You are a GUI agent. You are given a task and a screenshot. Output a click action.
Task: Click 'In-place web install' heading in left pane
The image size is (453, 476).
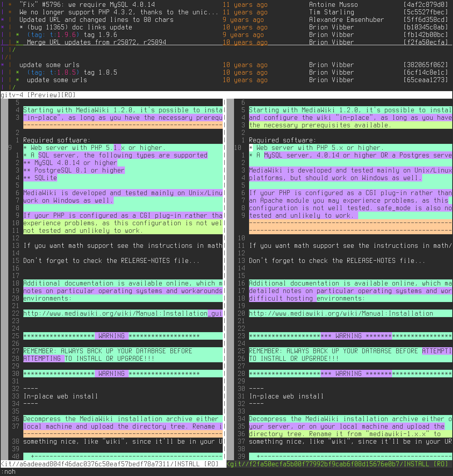(61, 396)
